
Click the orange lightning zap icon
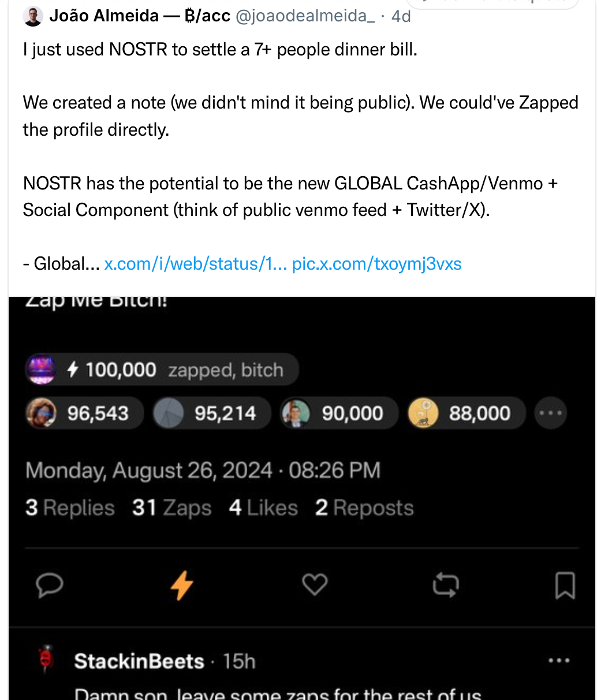182,585
